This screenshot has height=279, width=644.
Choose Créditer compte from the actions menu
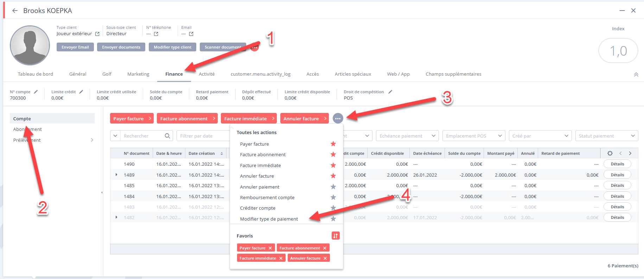[x=258, y=208]
